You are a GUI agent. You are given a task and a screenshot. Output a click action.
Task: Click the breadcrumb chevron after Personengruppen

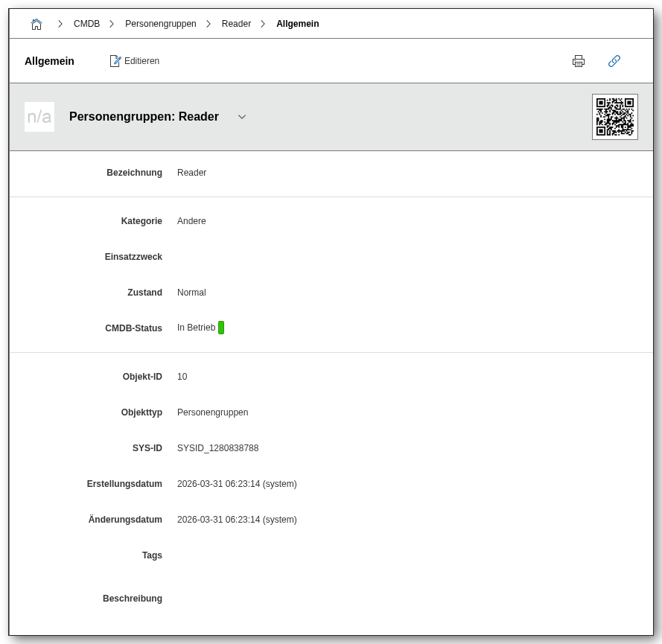(x=209, y=24)
